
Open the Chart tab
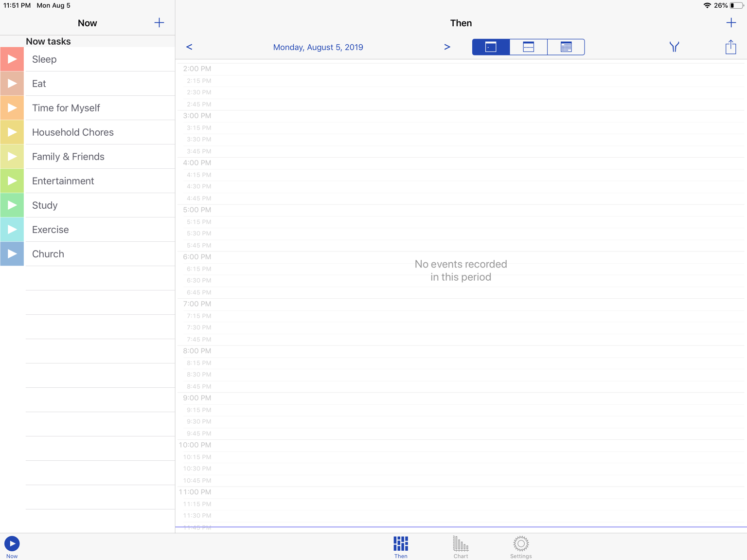461,547
